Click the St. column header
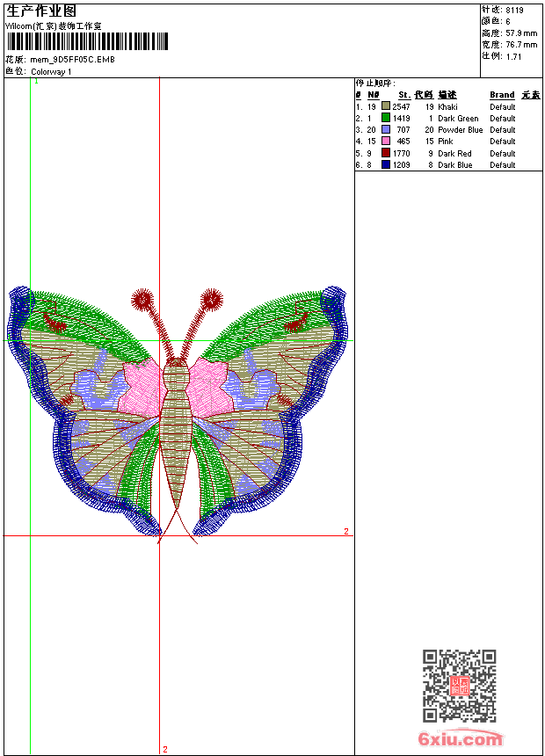 (x=403, y=95)
